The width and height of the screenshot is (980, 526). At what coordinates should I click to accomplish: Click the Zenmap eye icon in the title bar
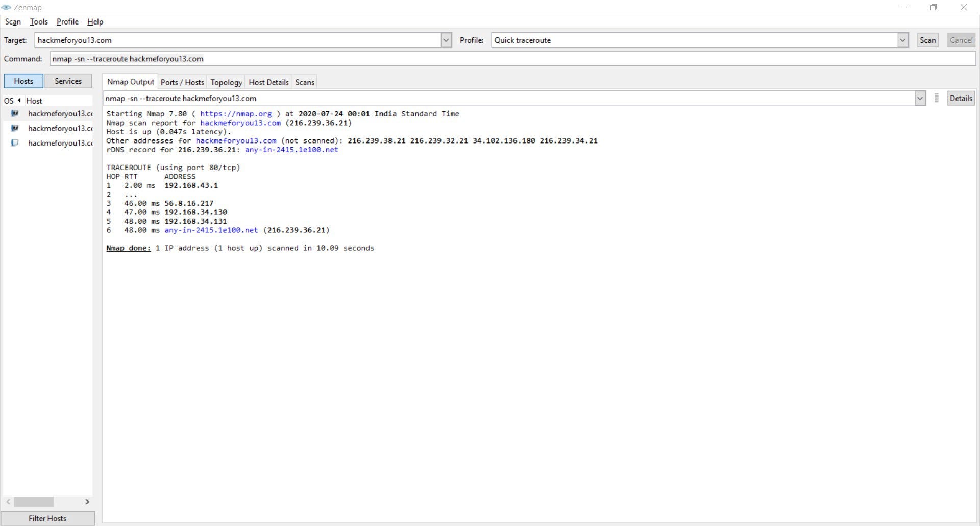6,7
